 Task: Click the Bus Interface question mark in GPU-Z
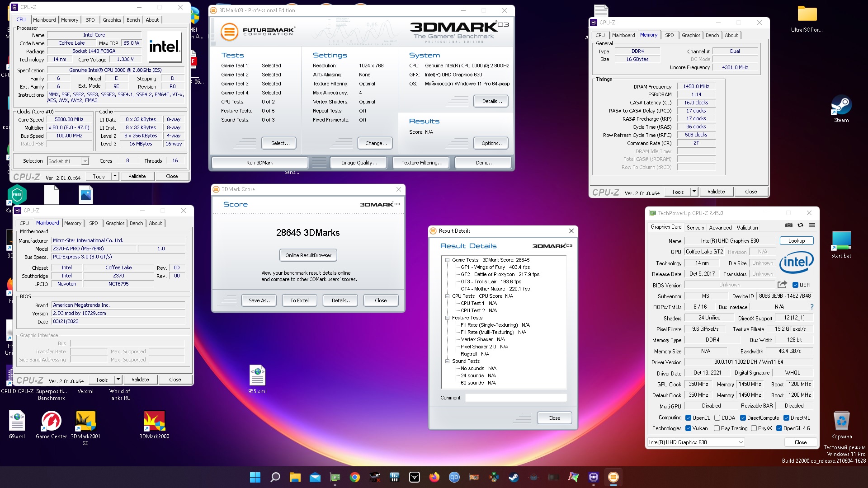pos(812,307)
